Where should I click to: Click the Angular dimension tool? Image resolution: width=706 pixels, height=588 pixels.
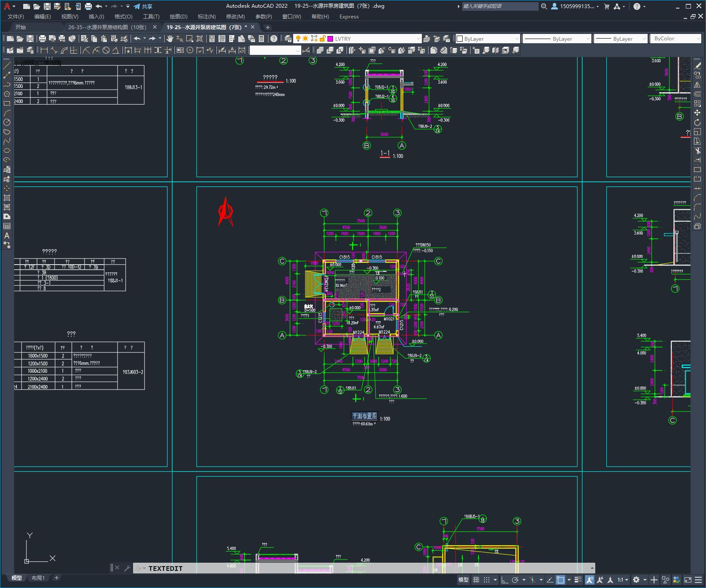coord(115,50)
